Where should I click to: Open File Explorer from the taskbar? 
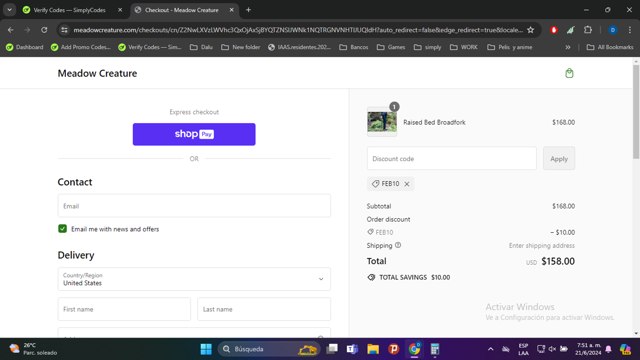pyautogui.click(x=373, y=349)
